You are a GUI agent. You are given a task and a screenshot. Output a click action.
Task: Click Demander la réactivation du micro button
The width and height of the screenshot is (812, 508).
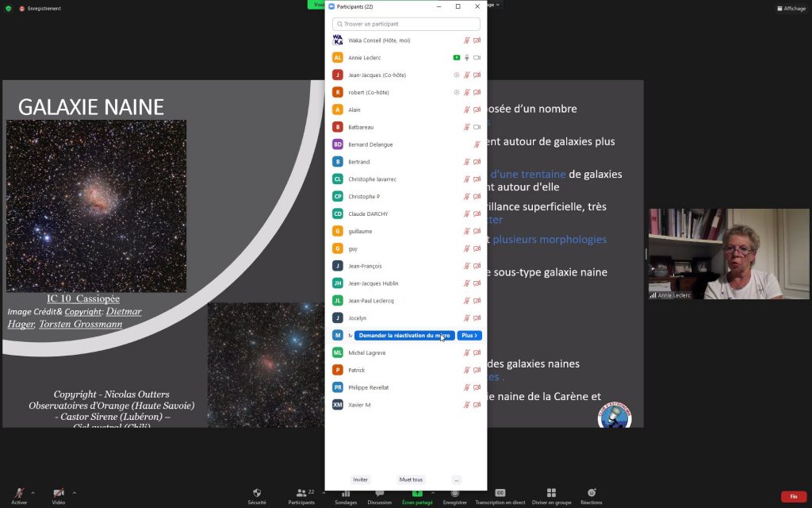click(x=404, y=336)
